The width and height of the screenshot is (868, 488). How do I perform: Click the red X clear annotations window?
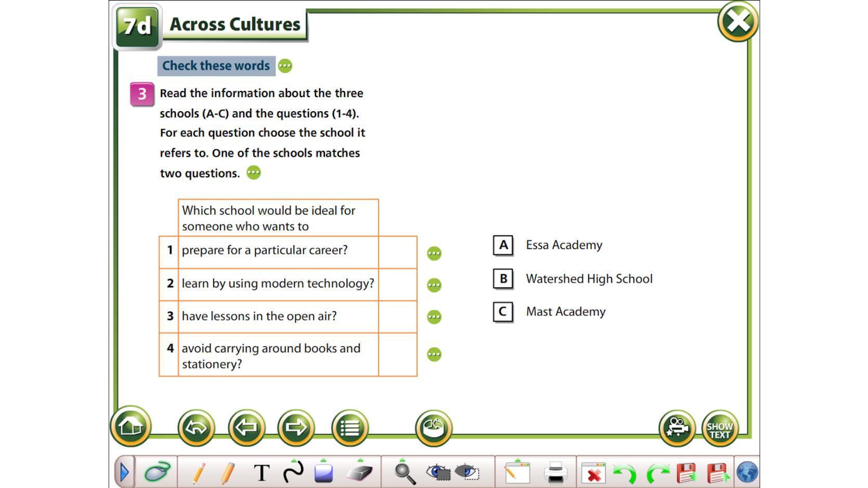(593, 473)
